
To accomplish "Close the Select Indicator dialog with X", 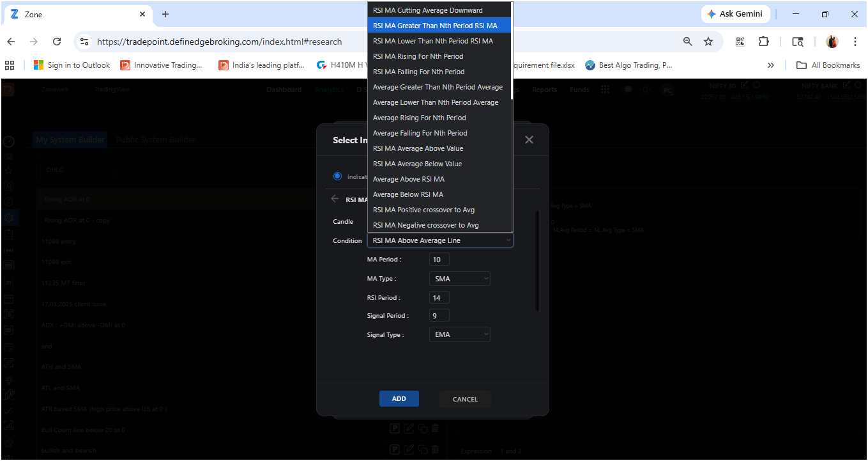I will 529,140.
